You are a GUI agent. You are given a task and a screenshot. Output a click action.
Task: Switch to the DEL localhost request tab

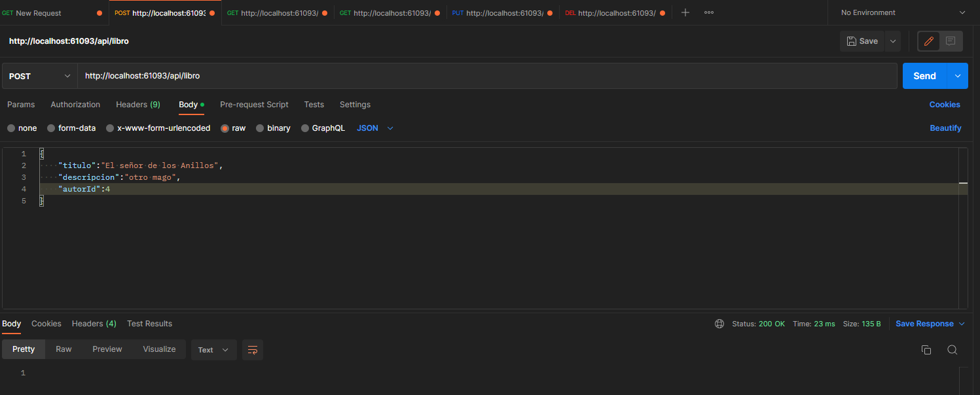tap(615, 12)
